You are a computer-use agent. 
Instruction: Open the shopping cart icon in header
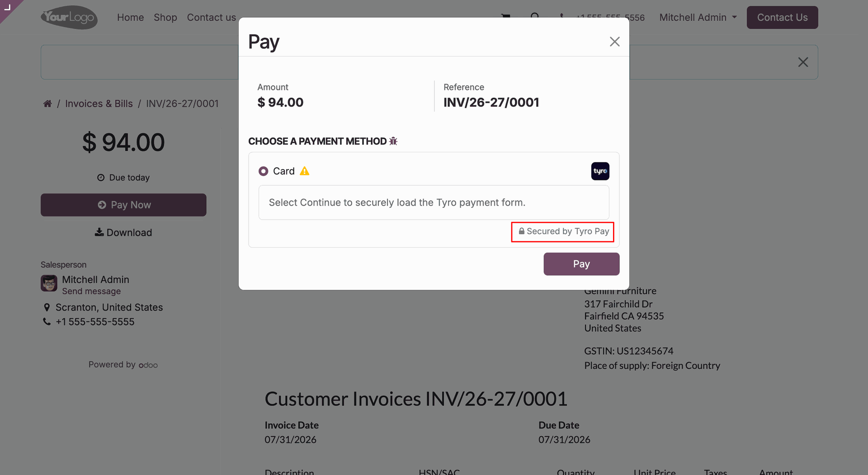click(x=505, y=17)
